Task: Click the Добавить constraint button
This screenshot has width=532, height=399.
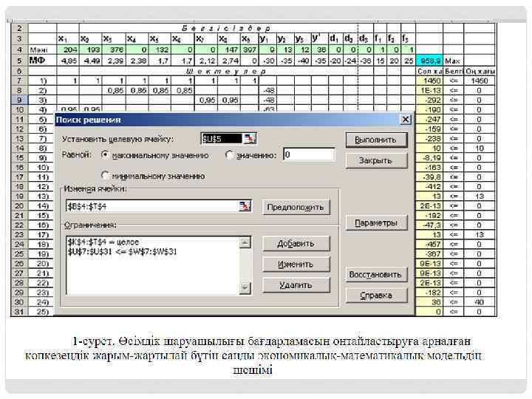Action: tap(296, 244)
